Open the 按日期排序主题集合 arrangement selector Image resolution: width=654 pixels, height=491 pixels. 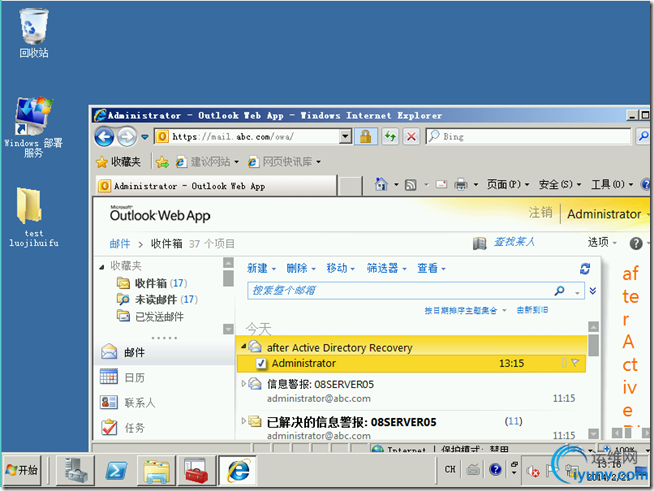pyautogui.click(x=465, y=310)
